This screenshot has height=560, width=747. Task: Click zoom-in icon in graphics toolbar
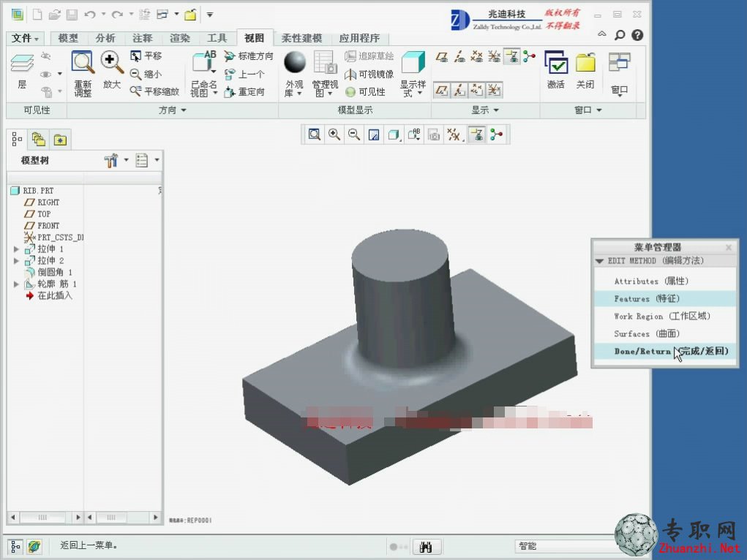coord(334,135)
